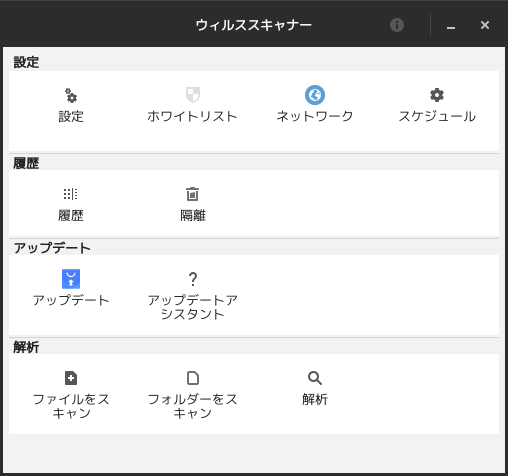508x476 pixels.
Task: Click the ネットワーク text label
Action: point(315,116)
